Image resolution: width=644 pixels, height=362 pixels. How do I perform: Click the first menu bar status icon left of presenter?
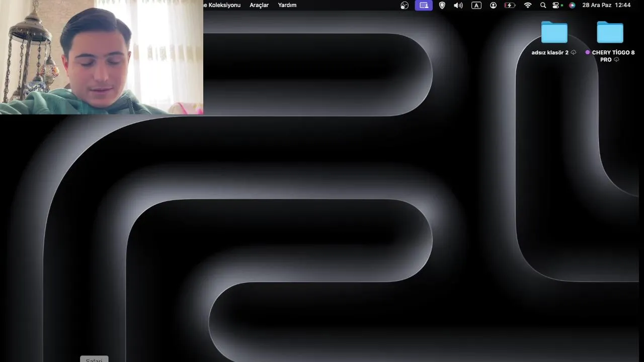pos(405,6)
